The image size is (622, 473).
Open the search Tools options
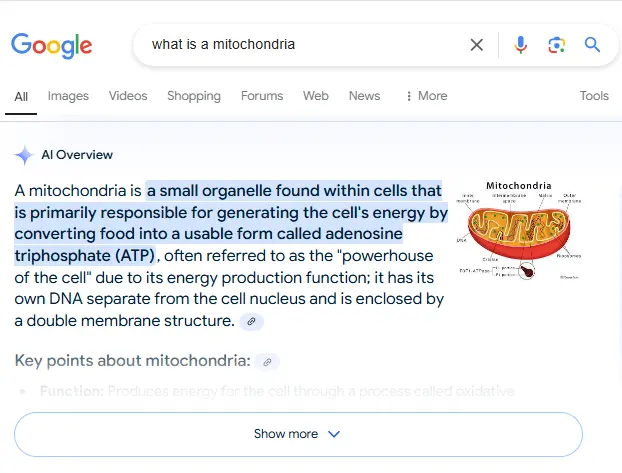pos(594,96)
